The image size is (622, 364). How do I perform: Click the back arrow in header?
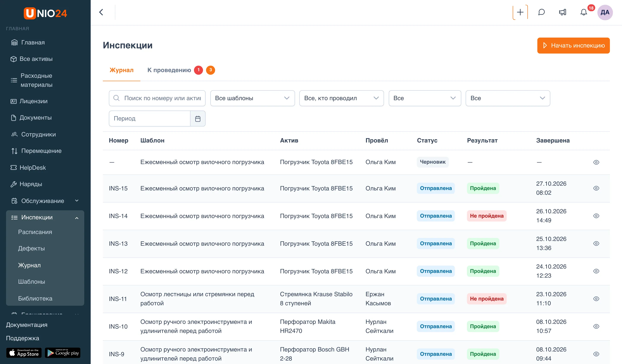pos(101,12)
